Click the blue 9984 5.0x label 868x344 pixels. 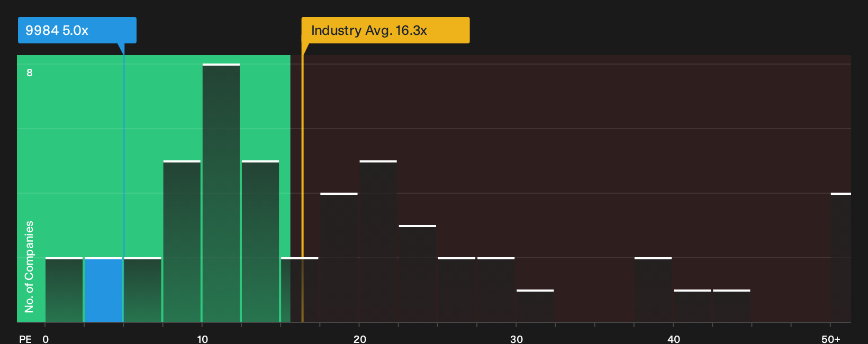[x=77, y=30]
